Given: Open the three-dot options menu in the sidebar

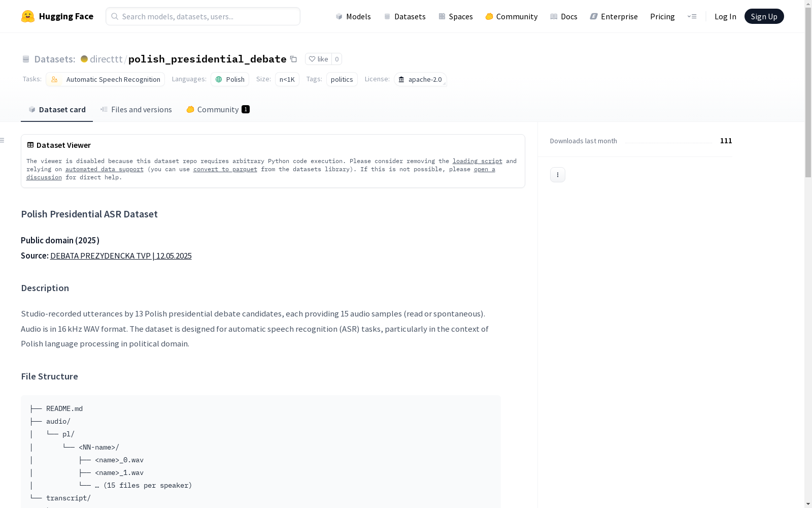Looking at the screenshot, I should (558, 175).
